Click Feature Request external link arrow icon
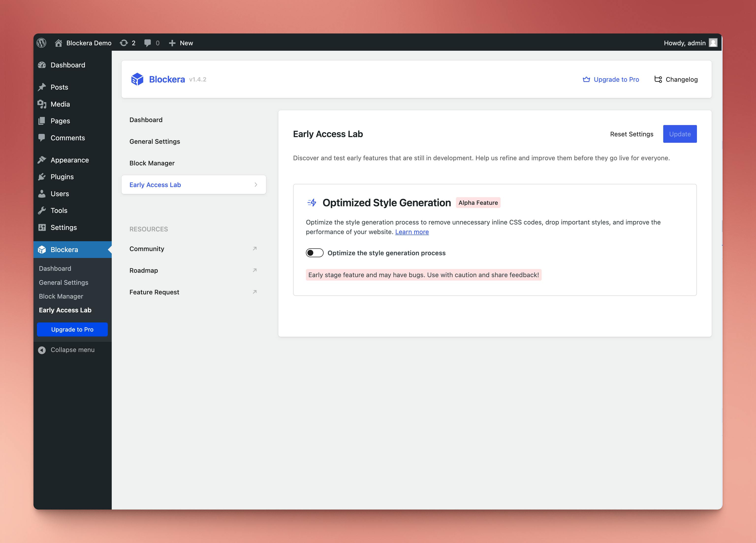 (x=255, y=292)
